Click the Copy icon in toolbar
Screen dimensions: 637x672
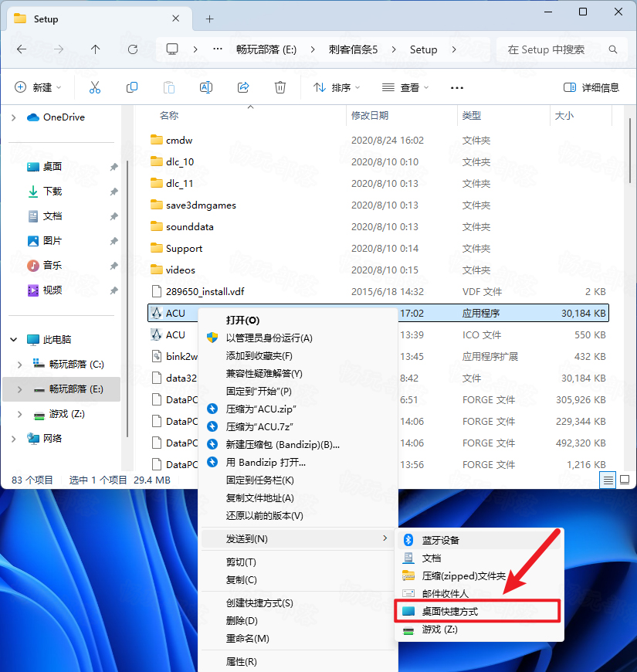tap(132, 87)
